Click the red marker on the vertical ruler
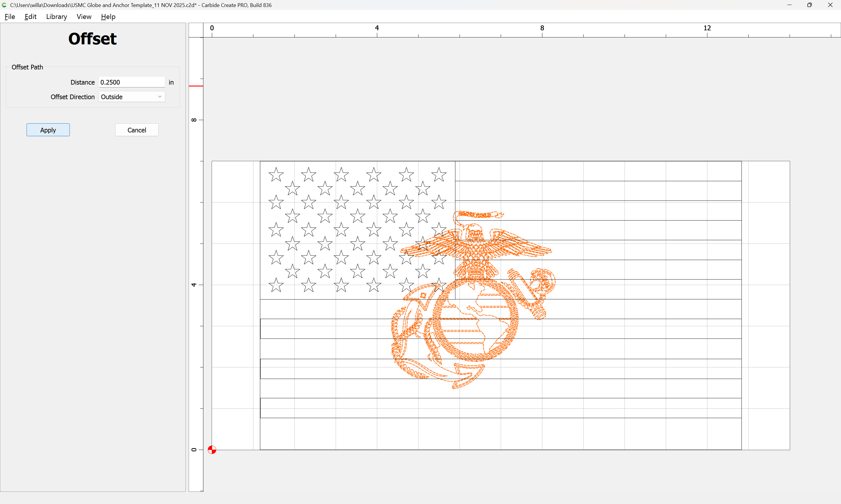The width and height of the screenshot is (841, 504). tap(196, 86)
